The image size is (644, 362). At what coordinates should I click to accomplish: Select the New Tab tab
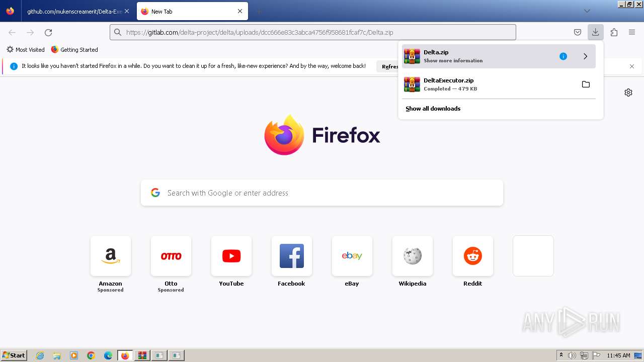click(192, 11)
